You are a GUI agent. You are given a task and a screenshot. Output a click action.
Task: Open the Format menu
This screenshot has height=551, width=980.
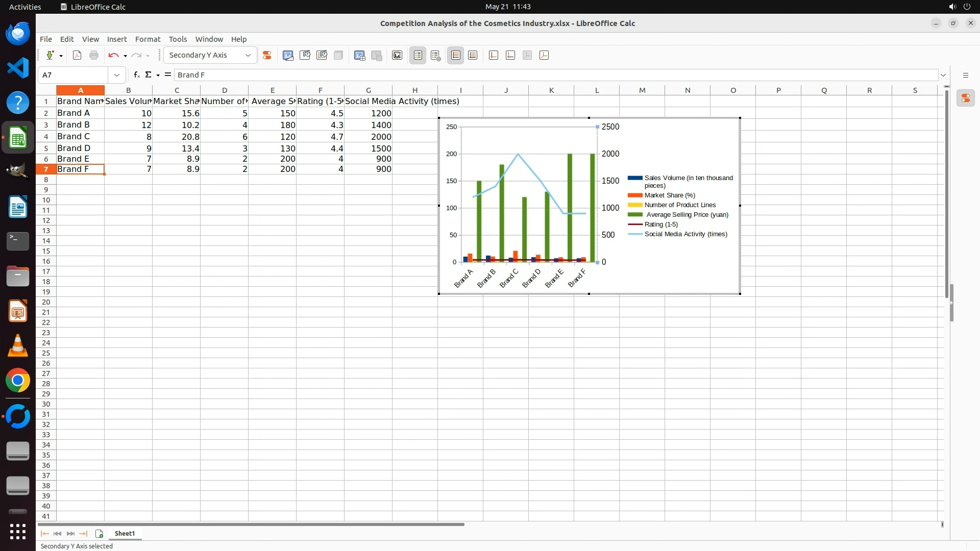tap(148, 39)
